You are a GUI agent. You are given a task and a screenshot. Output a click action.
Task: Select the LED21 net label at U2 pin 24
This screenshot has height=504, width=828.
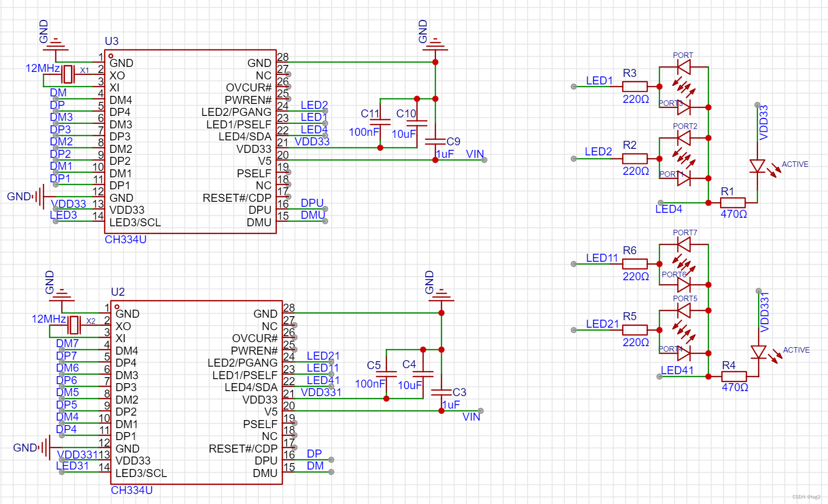pos(323,356)
